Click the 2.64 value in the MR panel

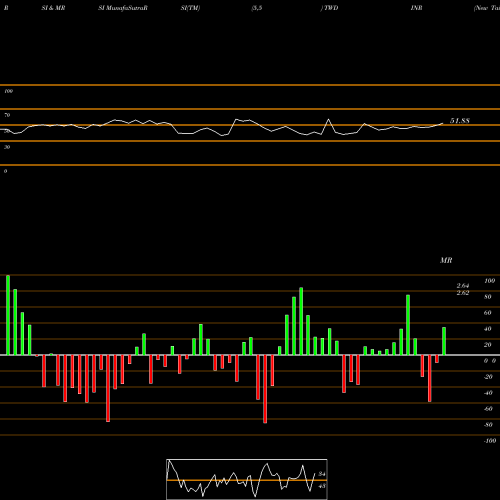coord(463,286)
